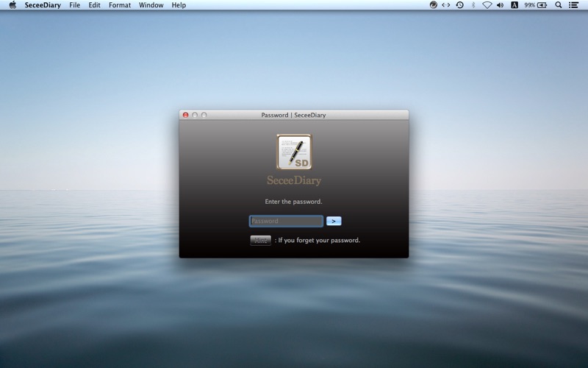Click the volume speaker icon
The width and height of the screenshot is (588, 368).
tap(501, 5)
